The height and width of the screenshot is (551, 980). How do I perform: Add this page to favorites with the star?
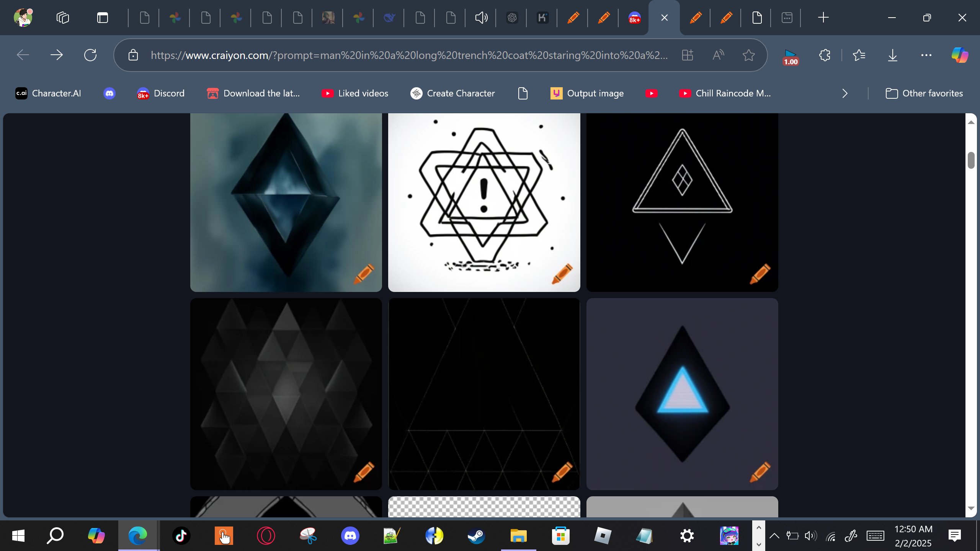pyautogui.click(x=748, y=55)
